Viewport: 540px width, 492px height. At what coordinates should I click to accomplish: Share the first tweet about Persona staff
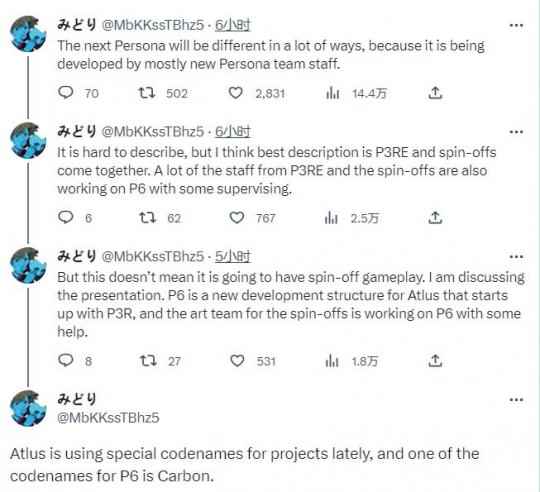pos(435,93)
